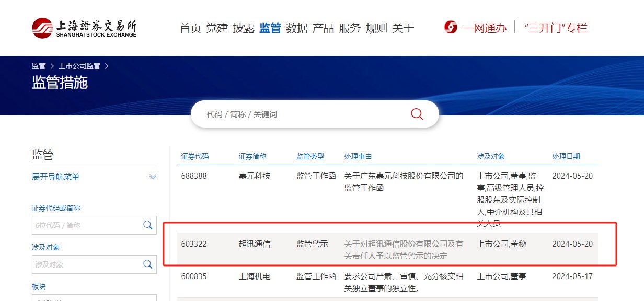
Task: Click the Shanghai Stock Exchange logo
Action: [x=84, y=28]
